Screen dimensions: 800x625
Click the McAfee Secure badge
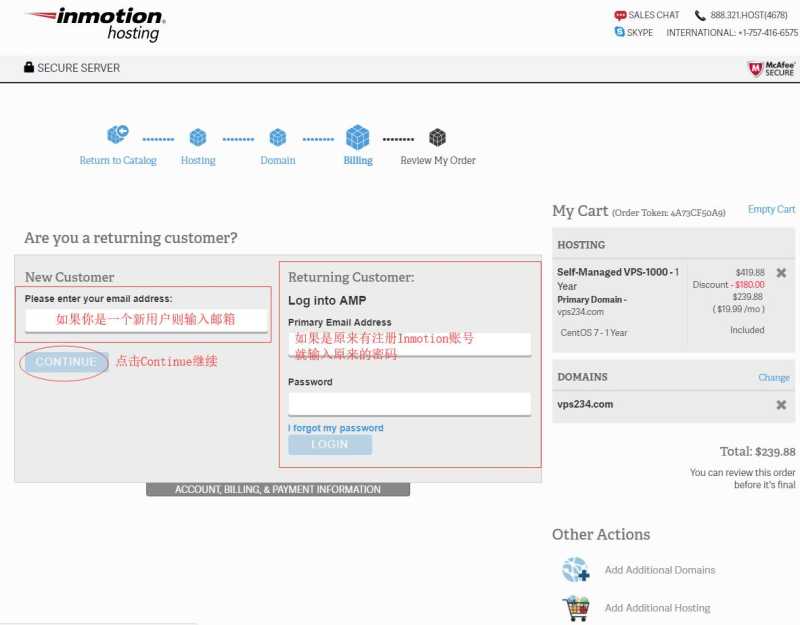pyautogui.click(x=771, y=68)
